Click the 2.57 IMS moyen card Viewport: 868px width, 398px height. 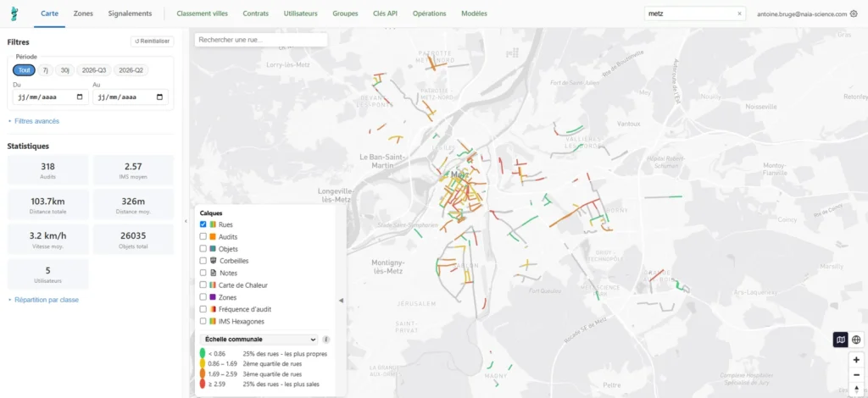point(133,169)
